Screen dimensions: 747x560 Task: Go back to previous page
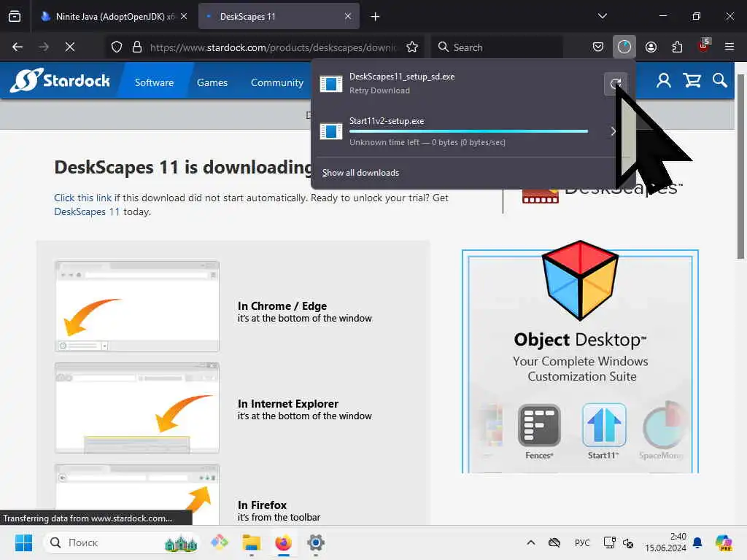(18, 47)
